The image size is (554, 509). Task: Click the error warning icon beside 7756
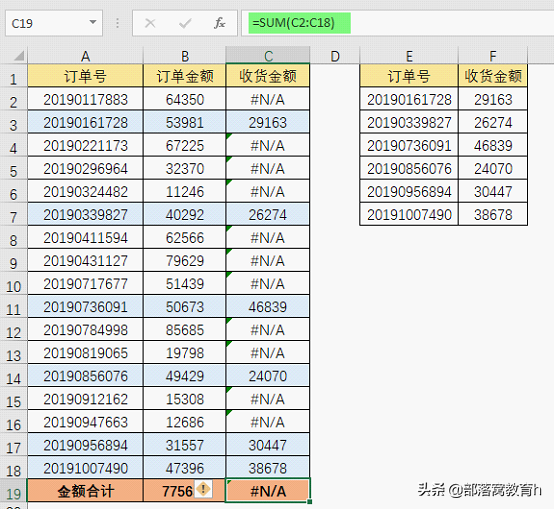[x=203, y=489]
